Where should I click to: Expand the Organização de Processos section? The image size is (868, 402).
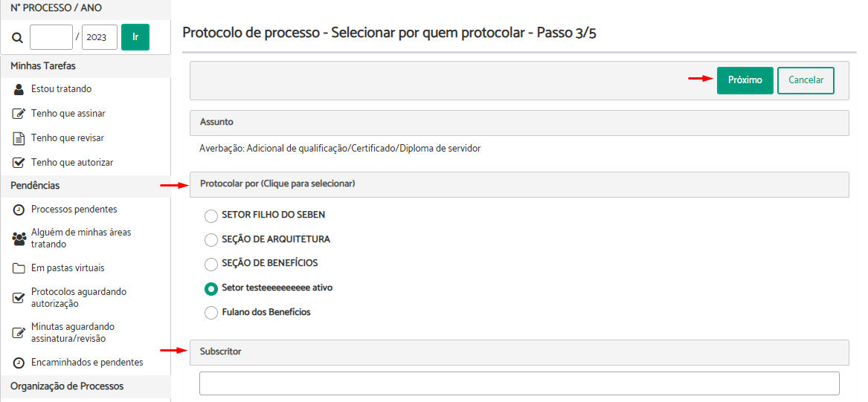coord(86,386)
